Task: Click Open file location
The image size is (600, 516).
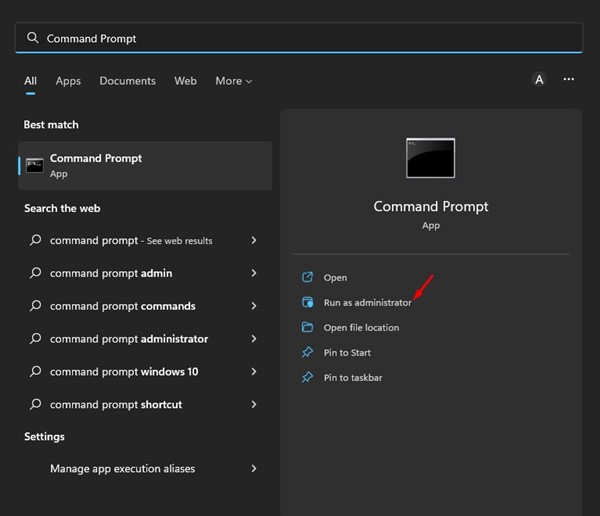Action: click(x=361, y=328)
